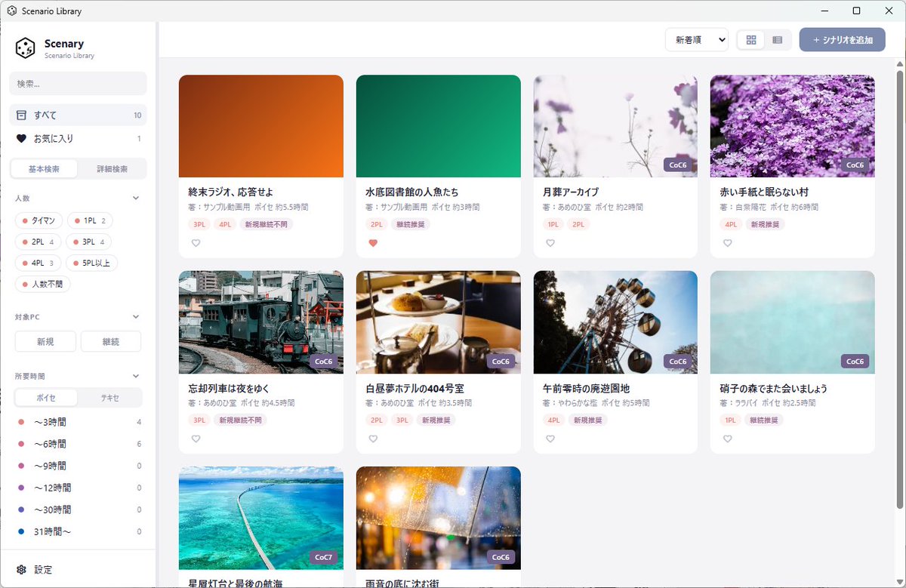Click 新規継続不問 tag on 終末ラジオ card
The width and height of the screenshot is (906, 588).
coord(266,224)
